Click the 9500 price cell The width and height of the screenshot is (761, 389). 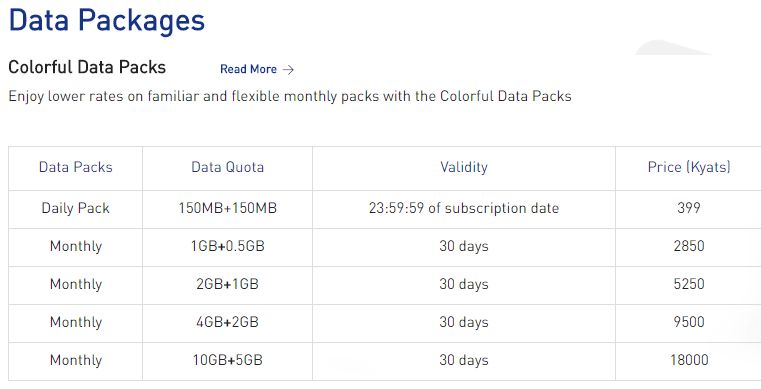click(689, 322)
